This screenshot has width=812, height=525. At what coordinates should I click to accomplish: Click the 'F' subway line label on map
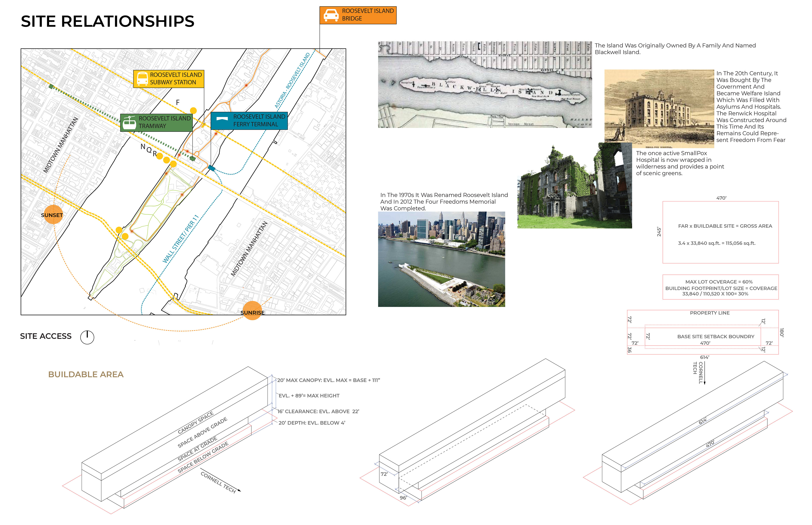(x=178, y=102)
